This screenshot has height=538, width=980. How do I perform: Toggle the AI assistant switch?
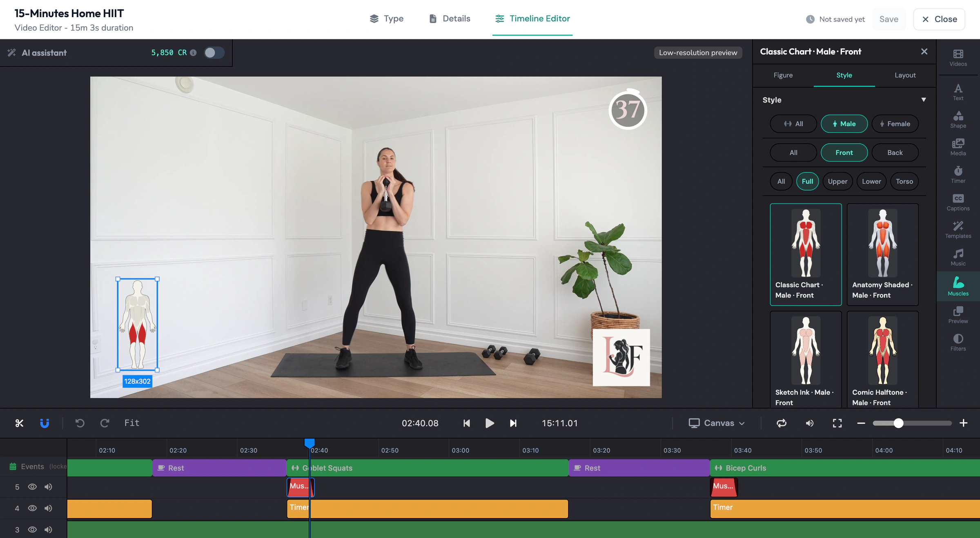(x=214, y=53)
